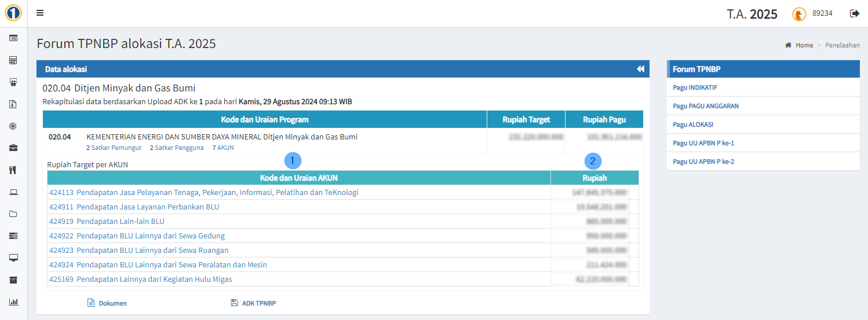
Task: Click the folder icon in sidebar
Action: [x=13, y=214]
